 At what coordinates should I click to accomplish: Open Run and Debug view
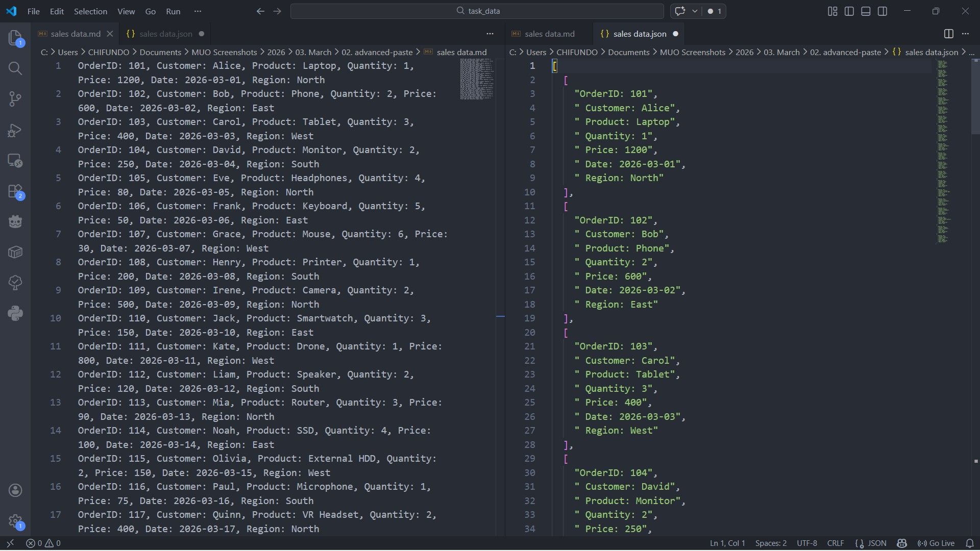tap(15, 130)
